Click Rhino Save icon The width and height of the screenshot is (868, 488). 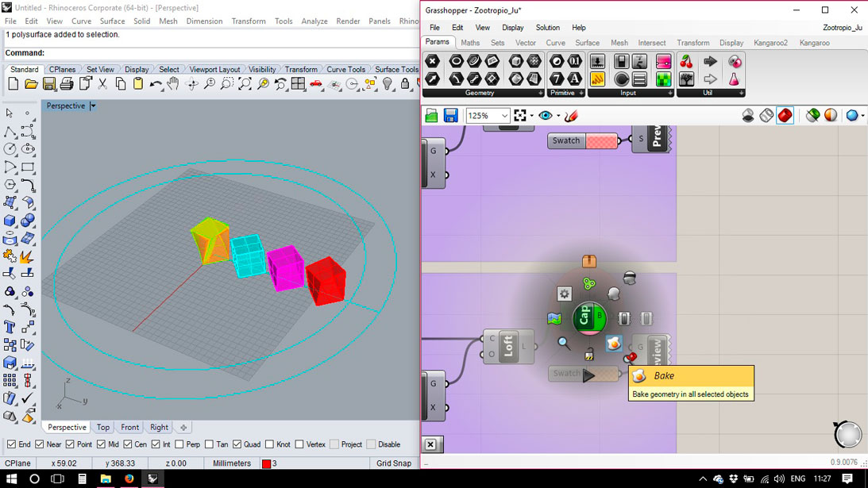coord(49,84)
